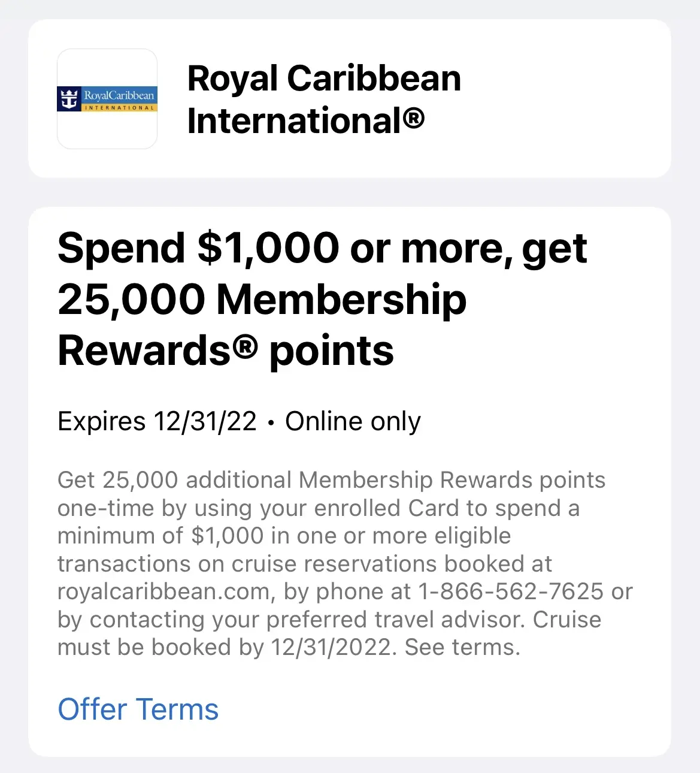Tap 'minimum of $1,000' in the description
Image resolution: width=700 pixels, height=773 pixels.
click(160, 536)
